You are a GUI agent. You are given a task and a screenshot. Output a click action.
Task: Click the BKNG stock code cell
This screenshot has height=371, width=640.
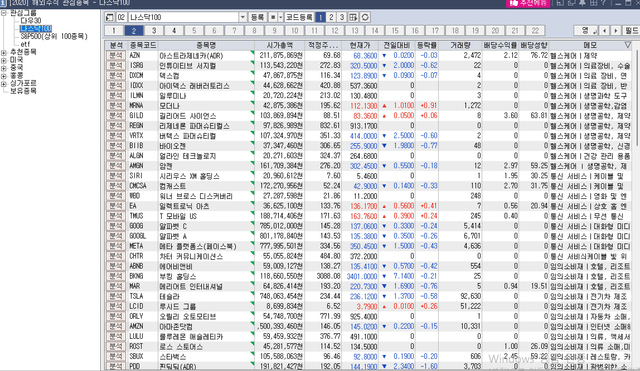142,276
